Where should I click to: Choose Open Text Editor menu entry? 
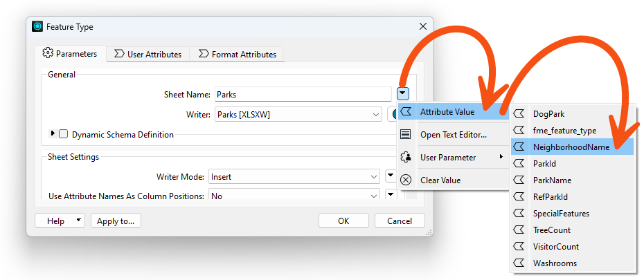[x=454, y=134]
